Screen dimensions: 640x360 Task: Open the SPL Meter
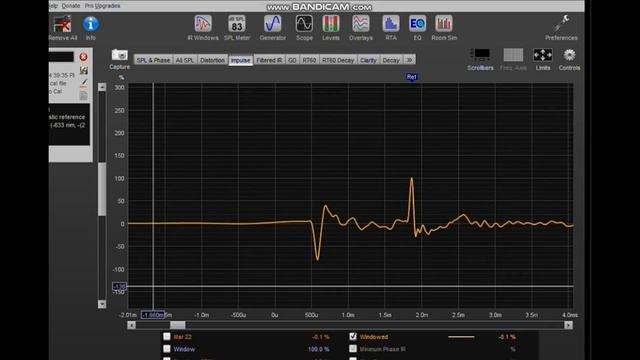(237, 24)
